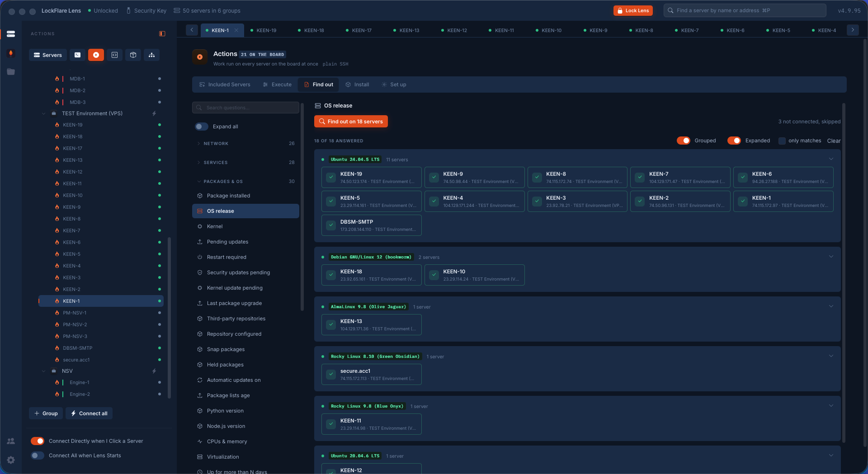Image resolution: width=868 pixels, height=474 pixels.
Task: Open the code snippets icon in toolbar
Action: (x=115, y=55)
